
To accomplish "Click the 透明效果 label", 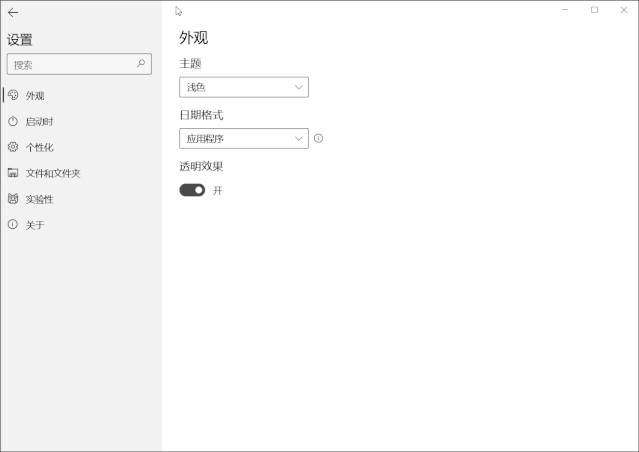I will (201, 166).
